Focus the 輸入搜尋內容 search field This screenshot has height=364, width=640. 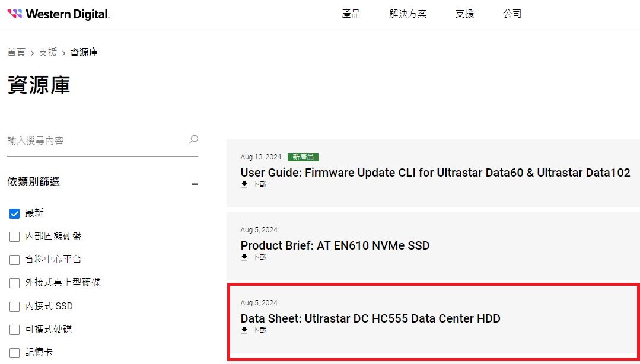95,141
